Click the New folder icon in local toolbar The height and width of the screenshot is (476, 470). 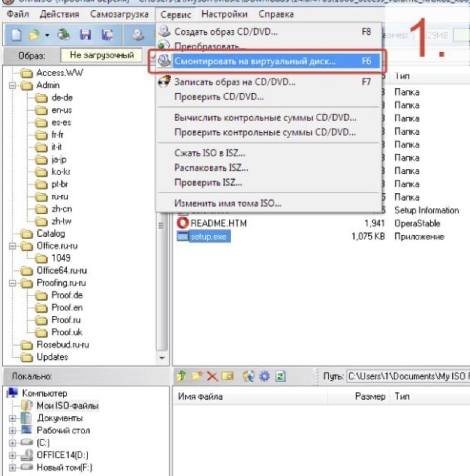pos(197,376)
